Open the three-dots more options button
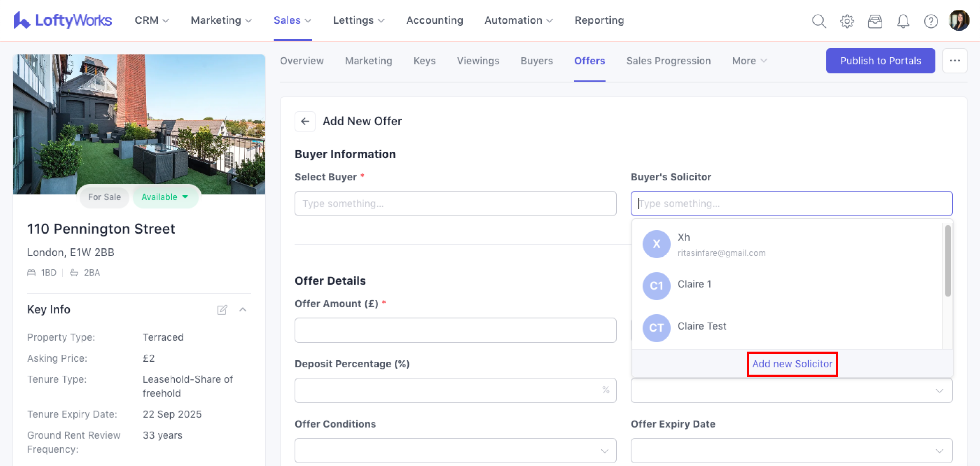Viewport: 980px width, 466px height. point(955,61)
